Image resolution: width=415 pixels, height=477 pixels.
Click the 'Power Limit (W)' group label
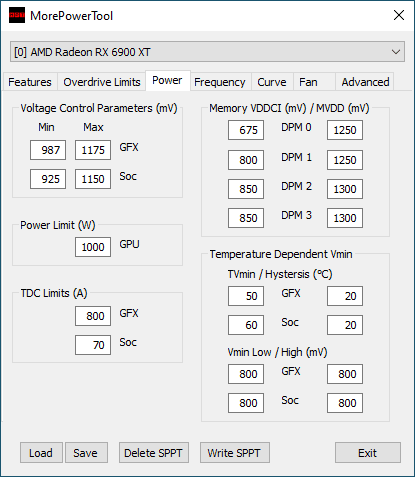[58, 225]
